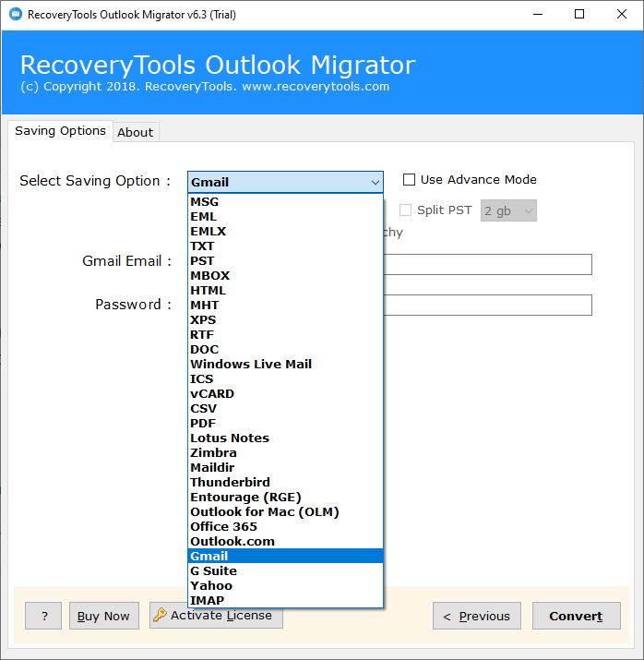Select Windows Live Mail option
The width and height of the screenshot is (644, 660).
pyautogui.click(x=285, y=364)
